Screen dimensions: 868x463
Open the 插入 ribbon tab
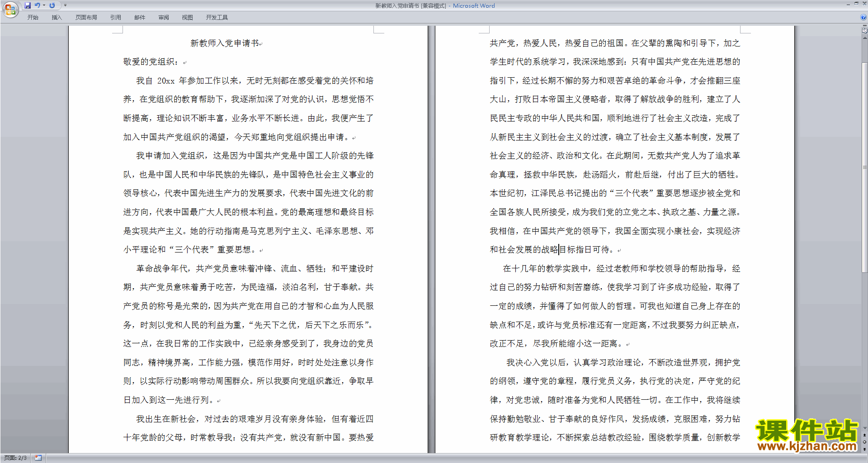point(57,18)
